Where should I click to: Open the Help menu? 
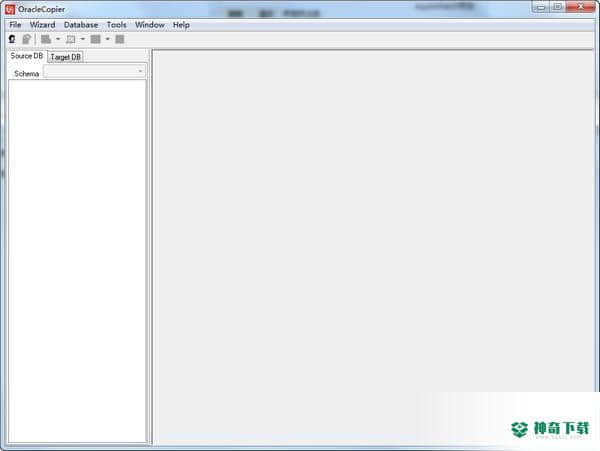181,25
